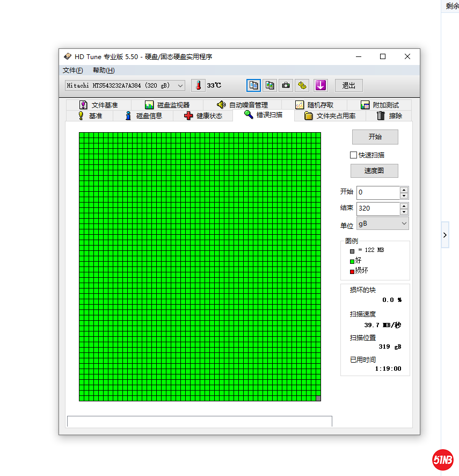Click the 0.0 % damaged blocks value
459x476 pixels.
(392, 300)
